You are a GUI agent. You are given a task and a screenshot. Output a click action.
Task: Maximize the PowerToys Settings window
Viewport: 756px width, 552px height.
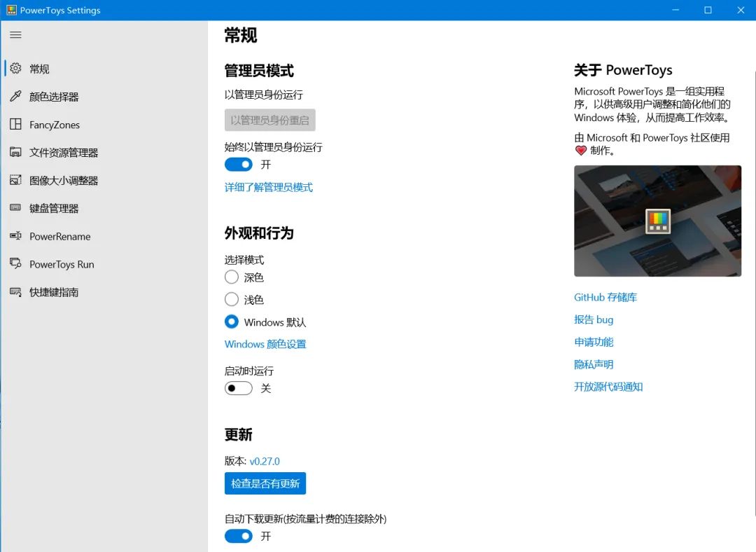708,10
